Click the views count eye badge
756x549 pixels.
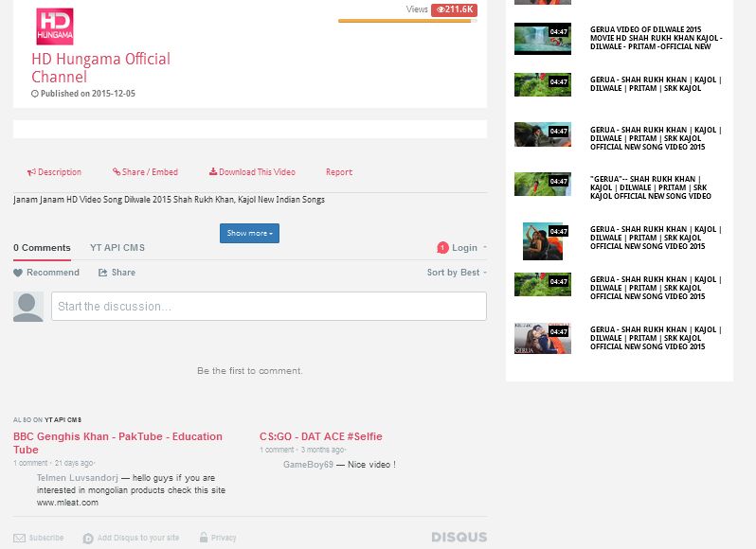(x=453, y=9)
